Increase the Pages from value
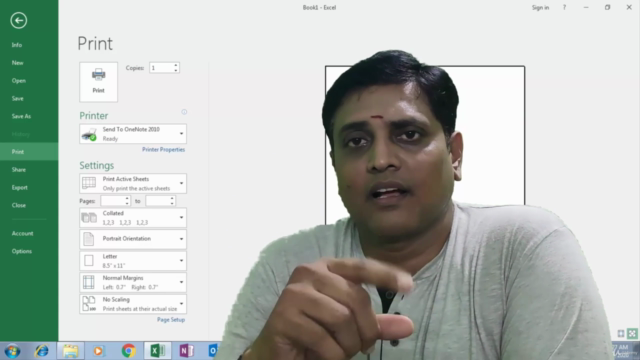 (x=127, y=198)
